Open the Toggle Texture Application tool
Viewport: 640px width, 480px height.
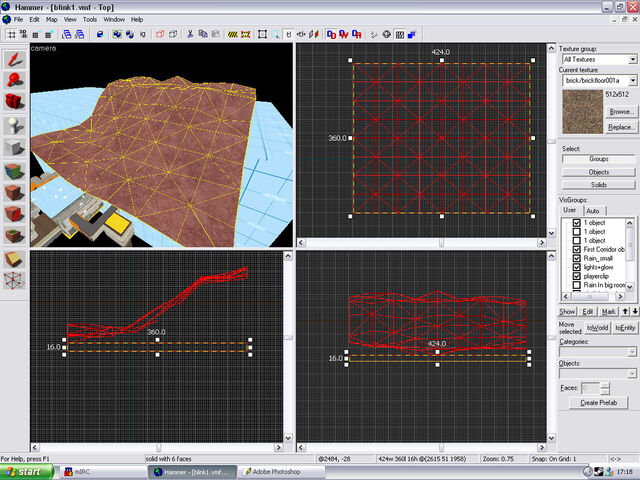pyautogui.click(x=15, y=172)
